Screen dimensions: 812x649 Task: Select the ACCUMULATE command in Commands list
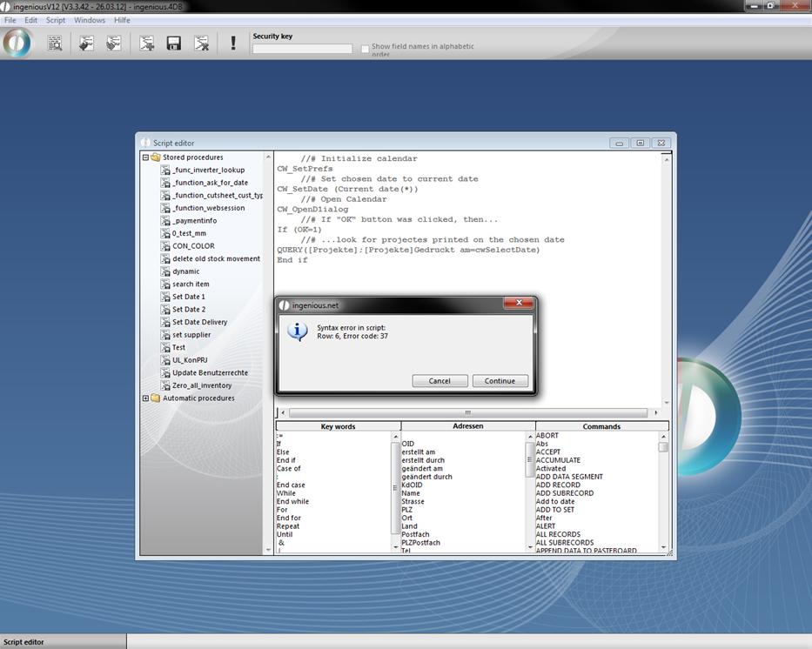(558, 460)
